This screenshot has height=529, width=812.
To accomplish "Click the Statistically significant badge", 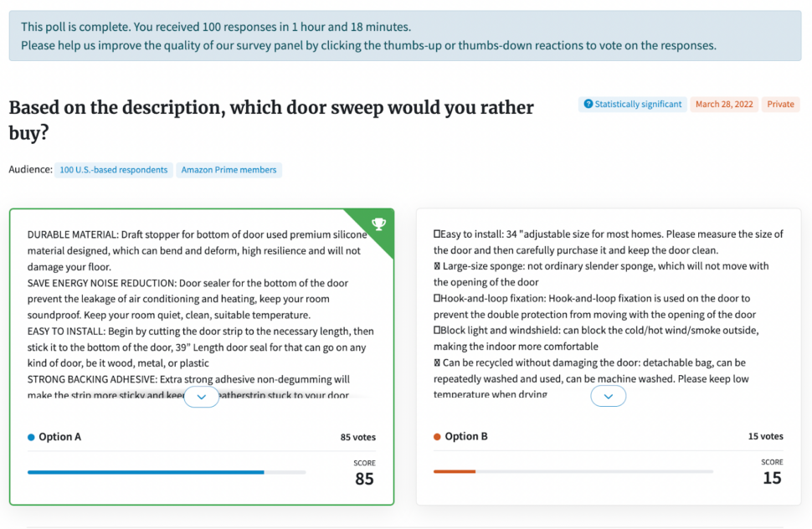I will coord(633,105).
